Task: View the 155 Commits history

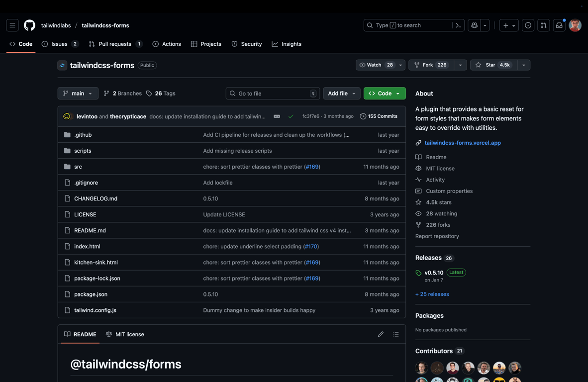Action: 379,116
